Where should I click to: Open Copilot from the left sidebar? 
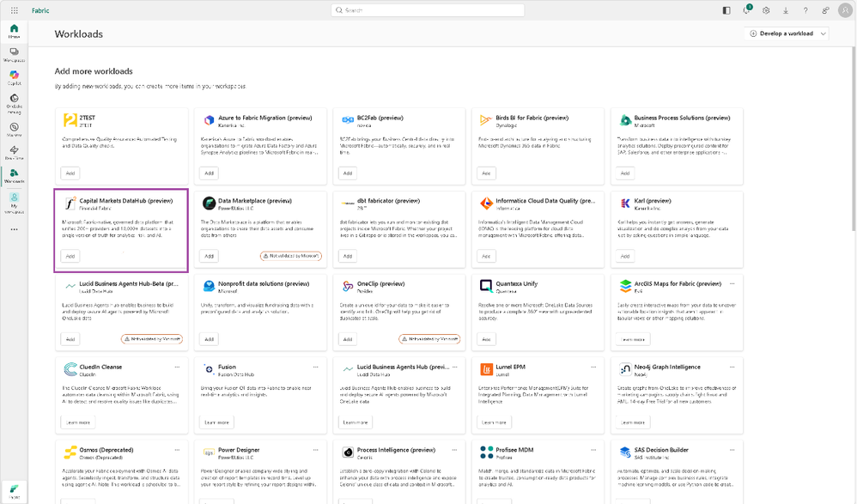click(15, 77)
